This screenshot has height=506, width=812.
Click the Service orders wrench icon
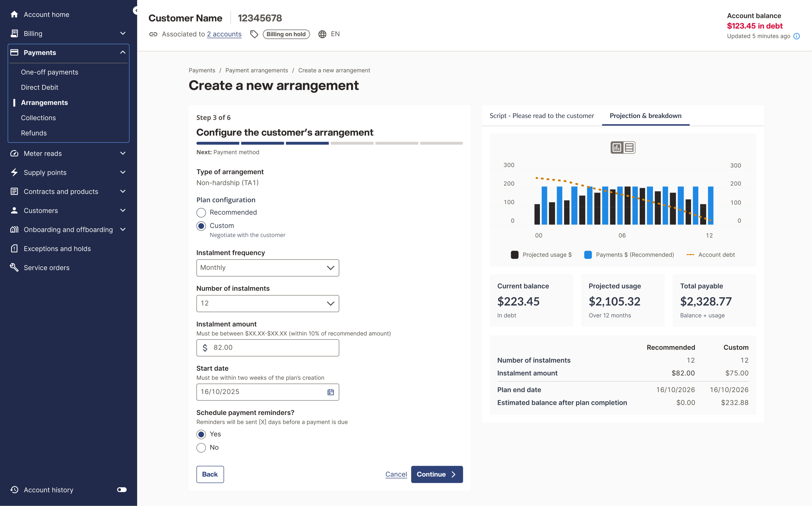(x=14, y=268)
